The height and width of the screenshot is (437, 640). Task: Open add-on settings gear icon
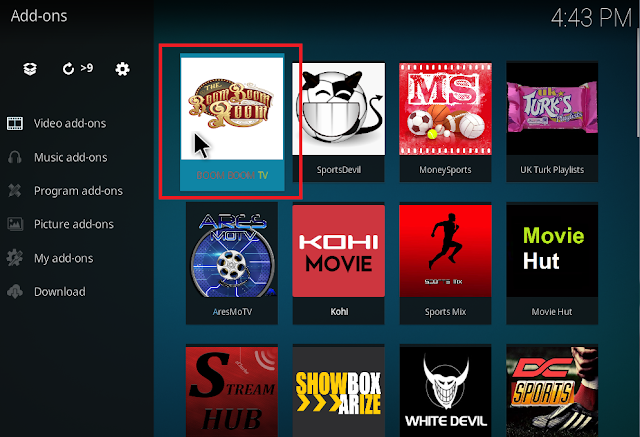pyautogui.click(x=122, y=69)
